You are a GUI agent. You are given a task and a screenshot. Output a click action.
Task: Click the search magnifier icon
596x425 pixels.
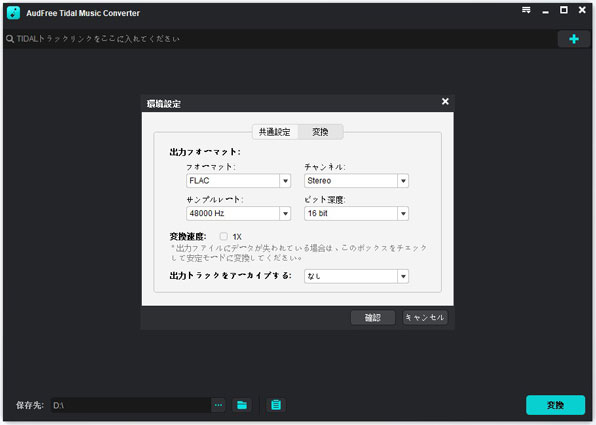(10, 39)
